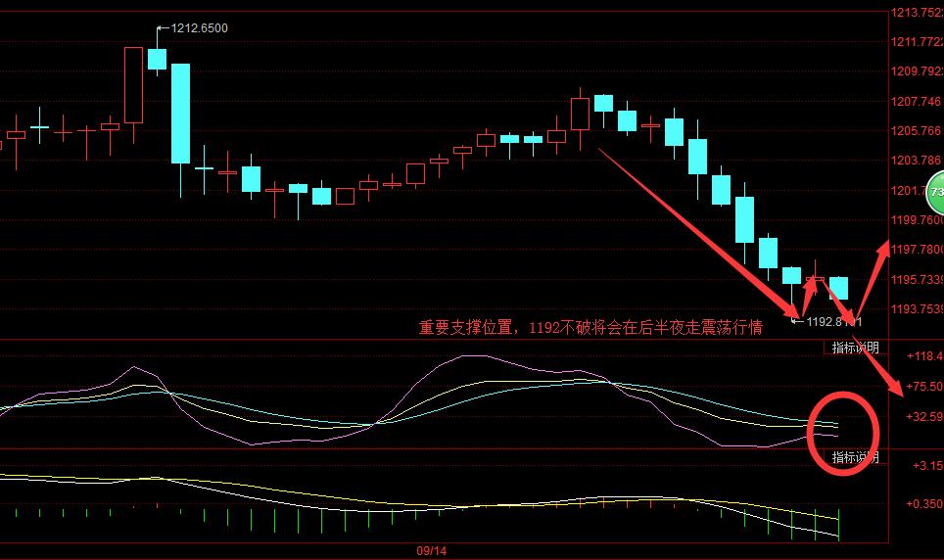The width and height of the screenshot is (944, 560).
Task: Click the lower 指标说明 button above MACD
Action: click(x=855, y=457)
